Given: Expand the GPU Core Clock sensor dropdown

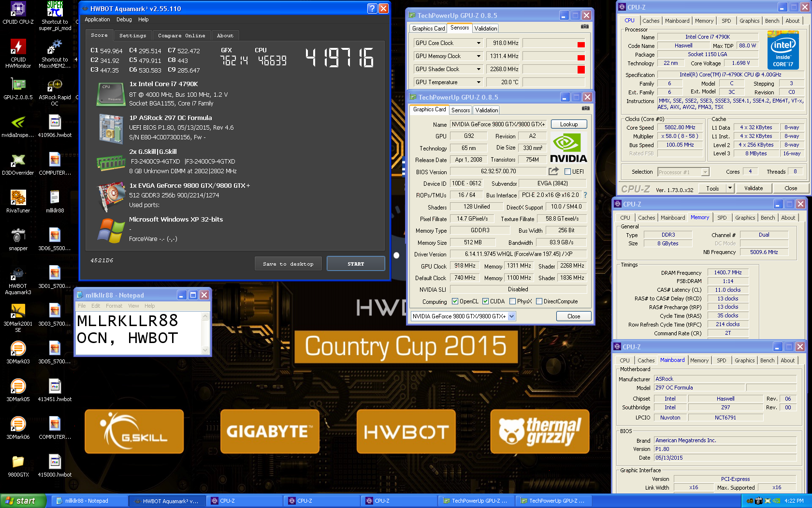Looking at the screenshot, I should (x=478, y=43).
